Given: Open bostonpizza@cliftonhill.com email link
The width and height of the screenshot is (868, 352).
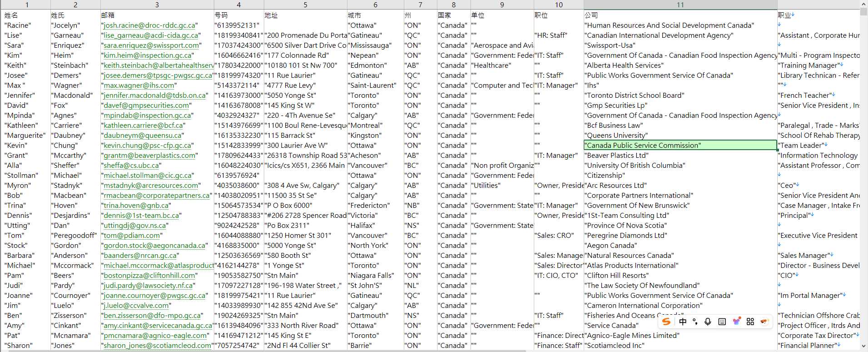Looking at the screenshot, I should click(149, 276).
